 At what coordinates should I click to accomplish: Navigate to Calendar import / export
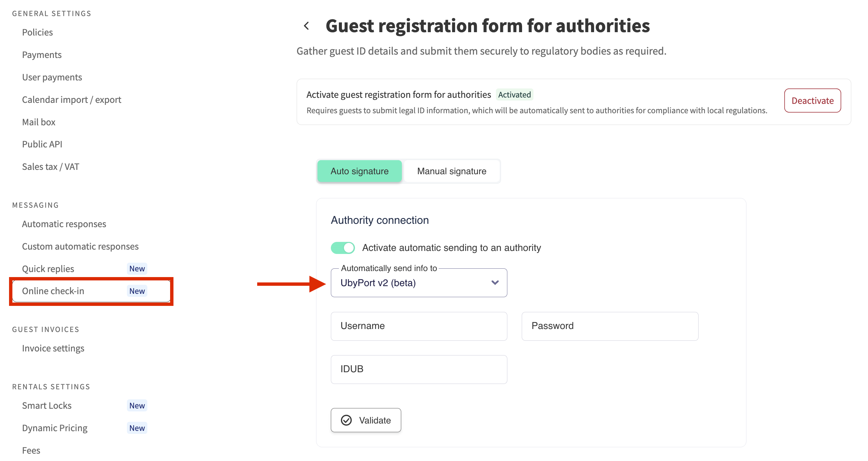coord(71,100)
